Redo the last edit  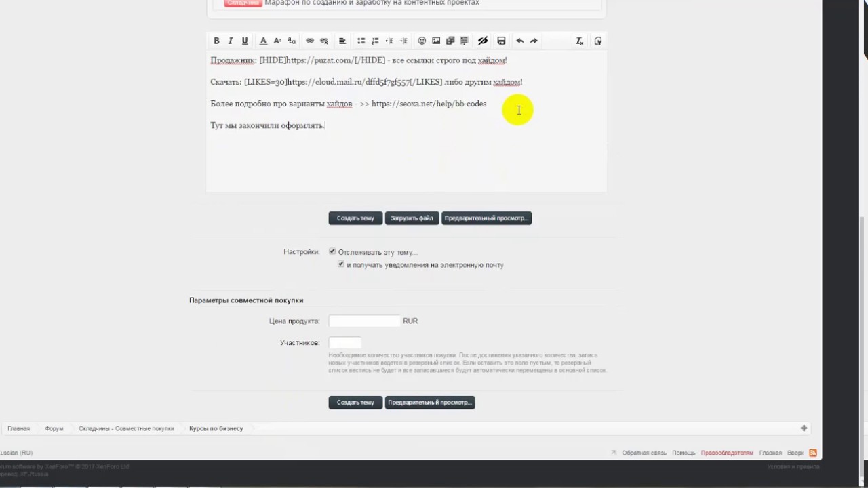click(x=534, y=41)
